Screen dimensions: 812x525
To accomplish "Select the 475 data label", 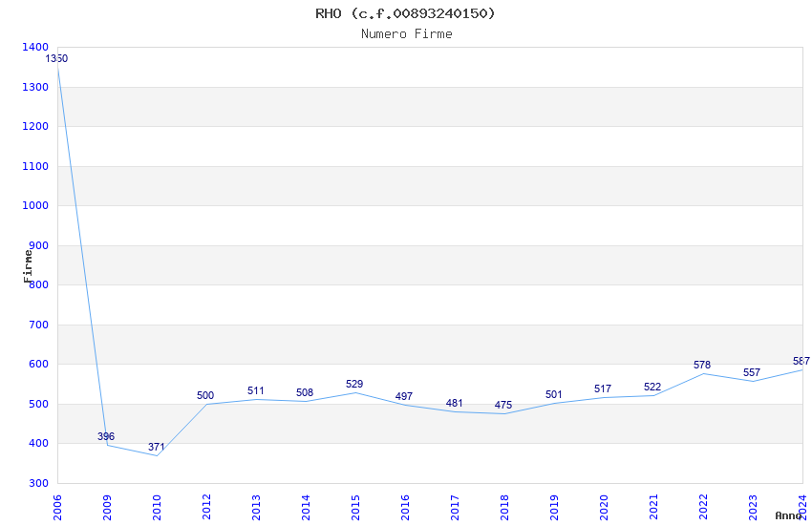I will (x=503, y=405).
